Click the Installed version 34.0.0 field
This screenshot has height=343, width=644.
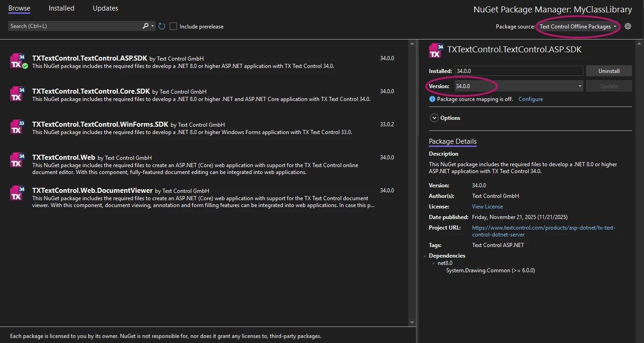point(519,71)
